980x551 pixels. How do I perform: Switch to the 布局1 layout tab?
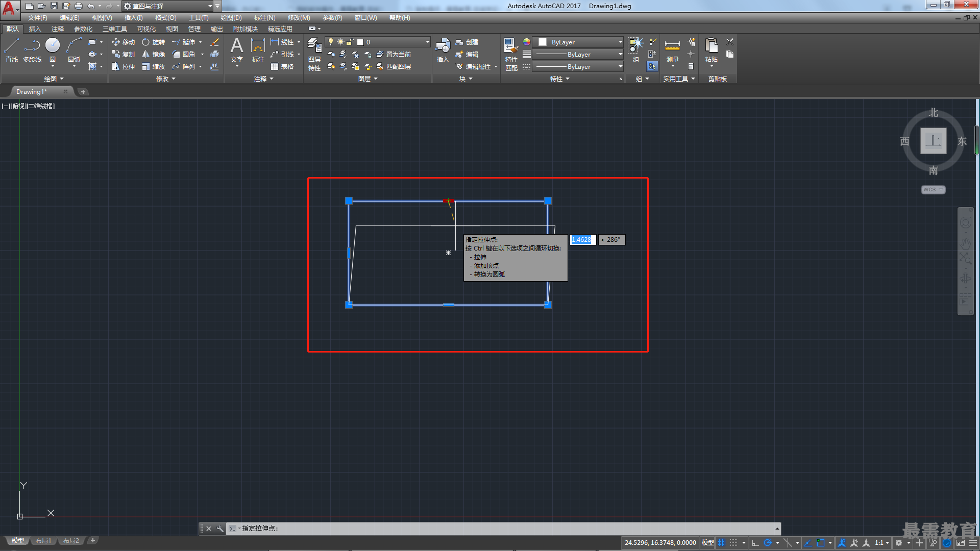pyautogui.click(x=43, y=541)
